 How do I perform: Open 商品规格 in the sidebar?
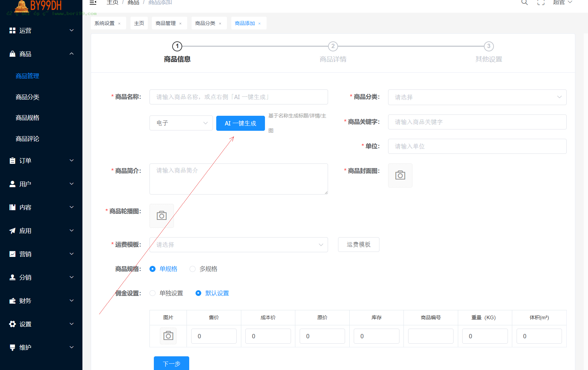pos(27,118)
